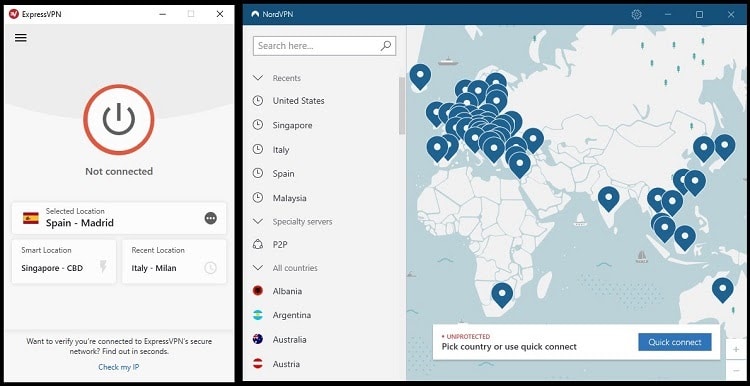The width and height of the screenshot is (750, 386).
Task: Select Italy from Recents
Action: coord(281,150)
